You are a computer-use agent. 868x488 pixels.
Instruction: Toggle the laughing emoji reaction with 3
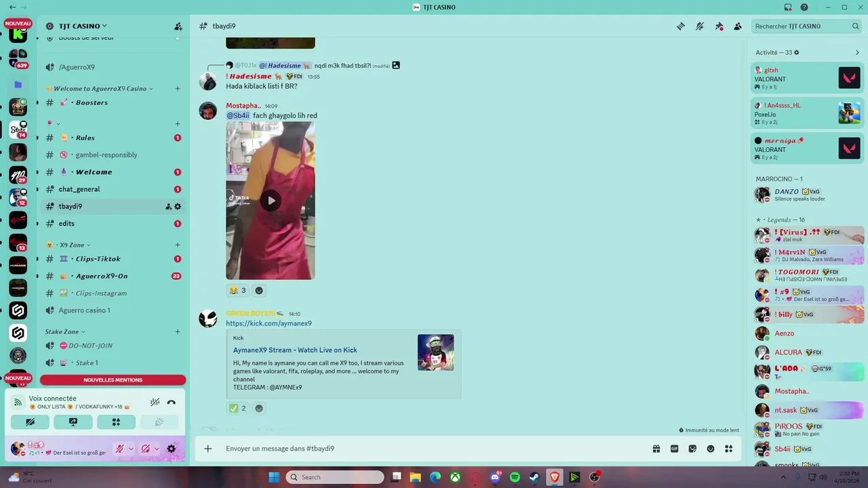pos(238,290)
